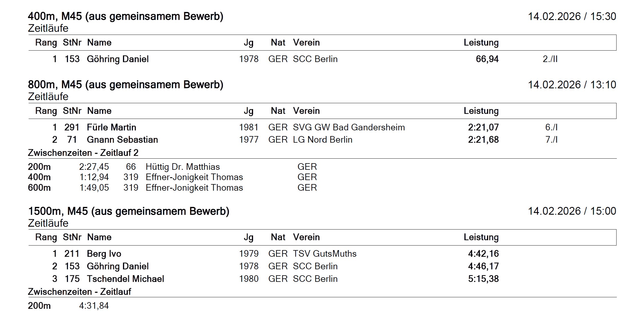Click athlete name Gnann Sebastian
The image size is (644, 315).
point(122,140)
